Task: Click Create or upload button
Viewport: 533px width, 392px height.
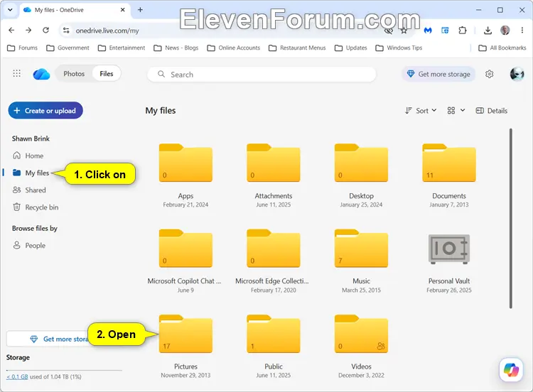Action: click(x=45, y=110)
